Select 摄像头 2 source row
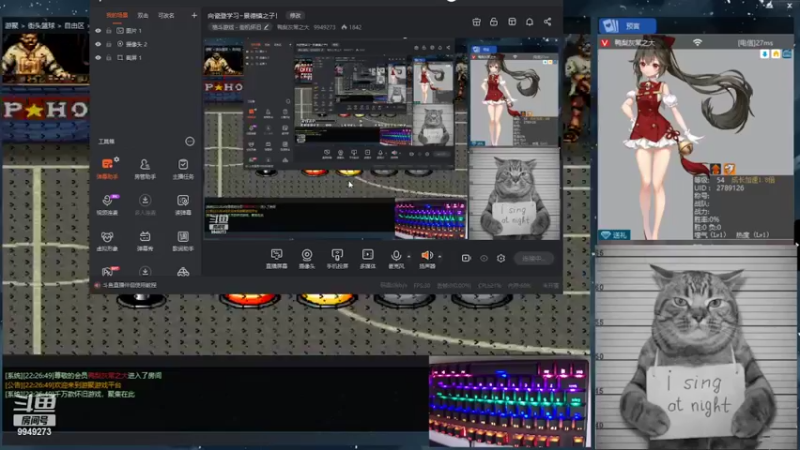This screenshot has width=800, height=450. 146,44
